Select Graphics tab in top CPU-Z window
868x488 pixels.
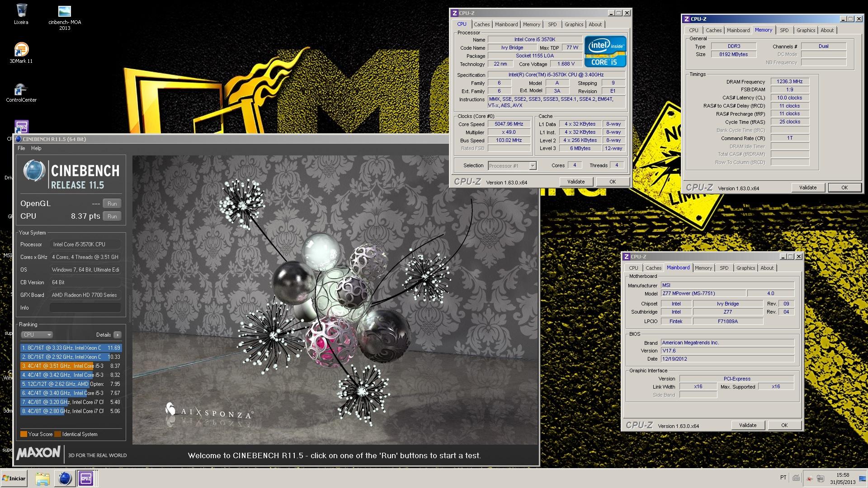(x=574, y=24)
